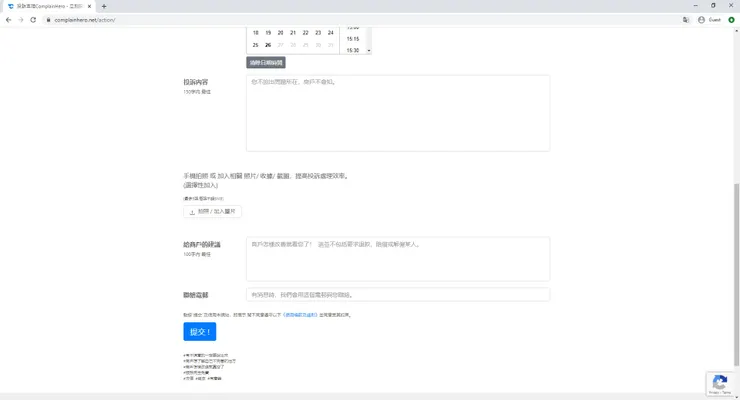Click the blue 提交 submit button

pyautogui.click(x=200, y=332)
